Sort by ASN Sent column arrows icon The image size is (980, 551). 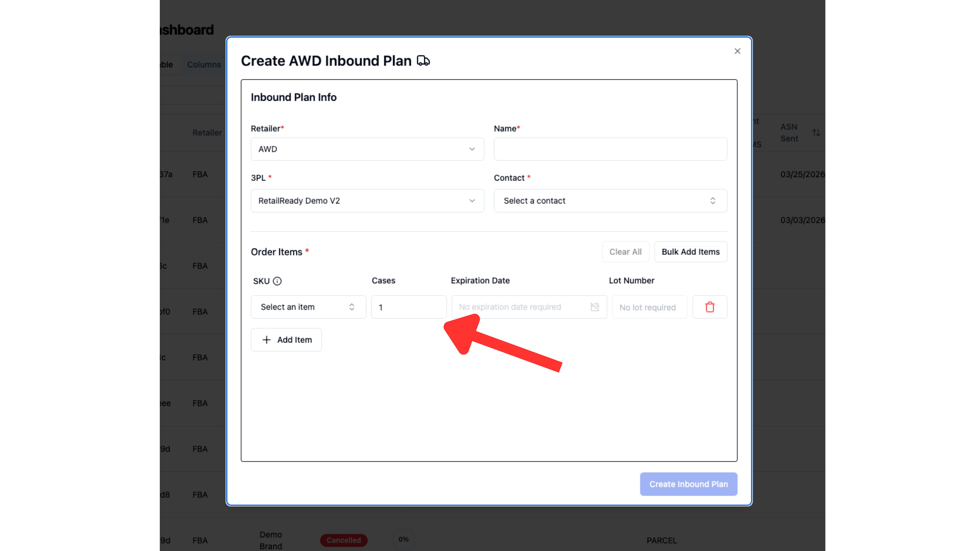(816, 133)
